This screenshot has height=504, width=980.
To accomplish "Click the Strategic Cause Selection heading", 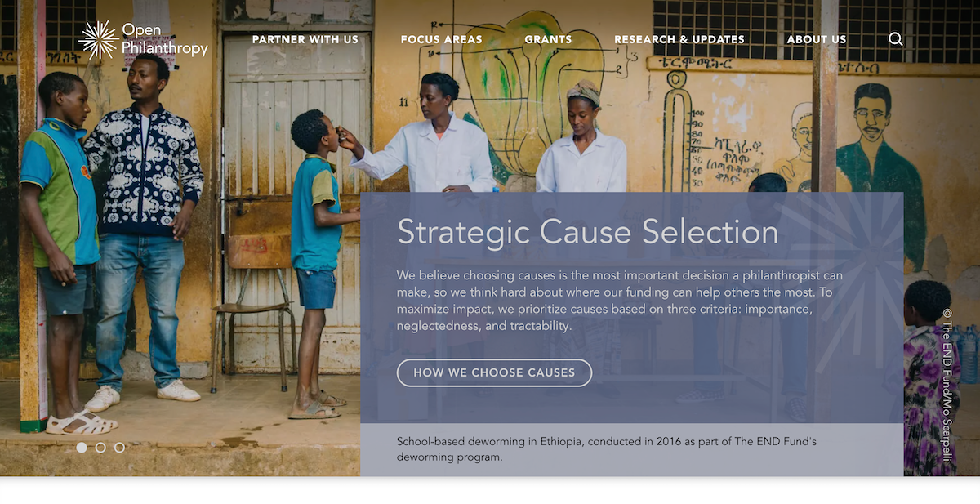I will pos(587,232).
